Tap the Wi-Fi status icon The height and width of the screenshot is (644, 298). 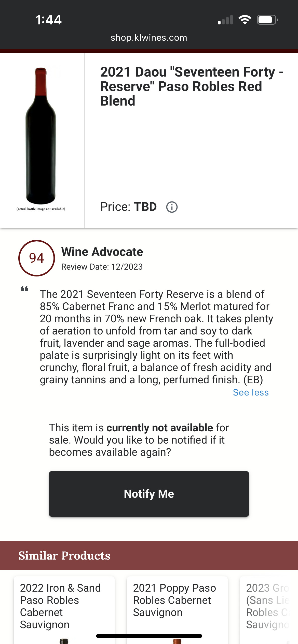[x=245, y=20]
